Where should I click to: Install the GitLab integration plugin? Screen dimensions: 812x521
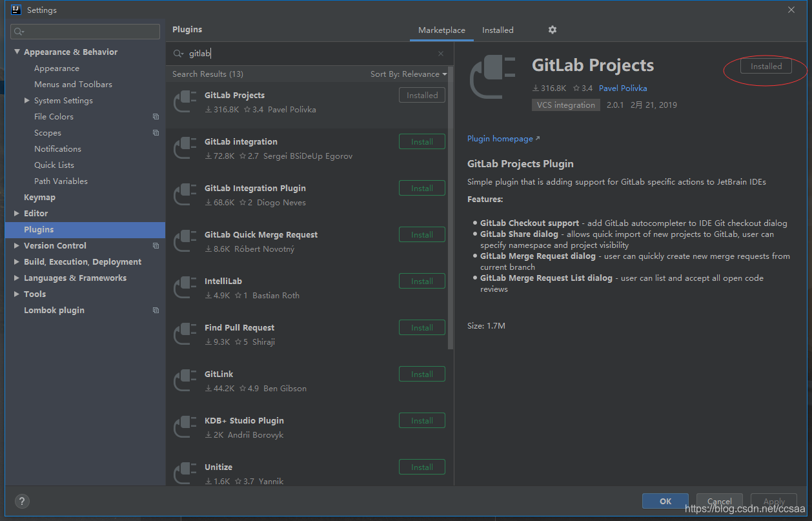point(422,142)
